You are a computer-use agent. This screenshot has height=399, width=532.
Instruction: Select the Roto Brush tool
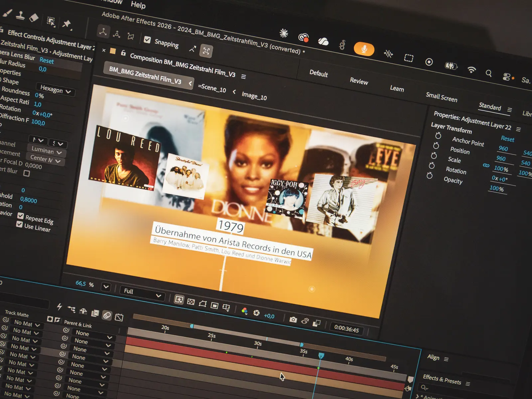tap(51, 21)
